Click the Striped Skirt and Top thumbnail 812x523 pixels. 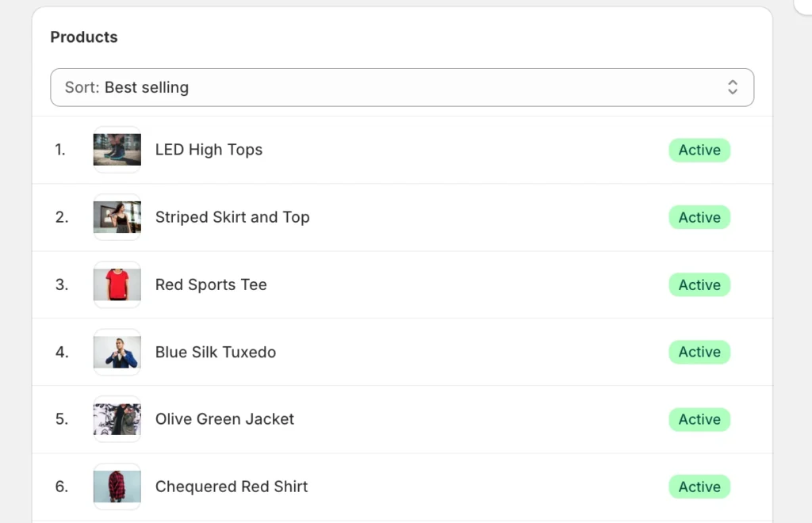pyautogui.click(x=117, y=217)
